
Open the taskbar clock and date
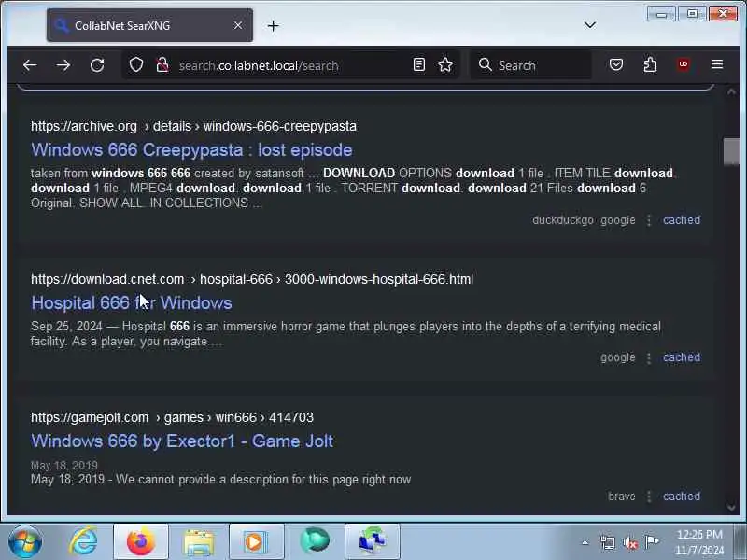tap(699, 542)
